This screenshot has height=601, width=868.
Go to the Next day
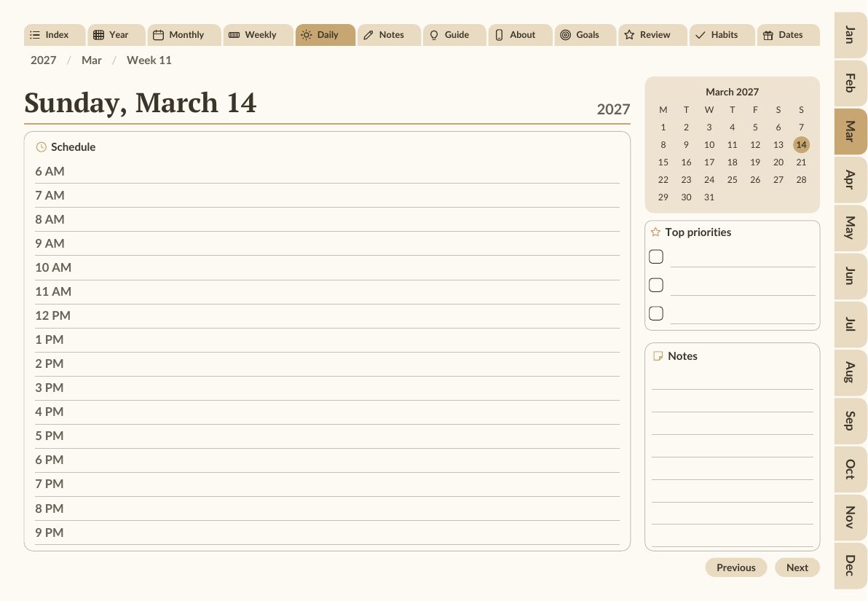797,567
